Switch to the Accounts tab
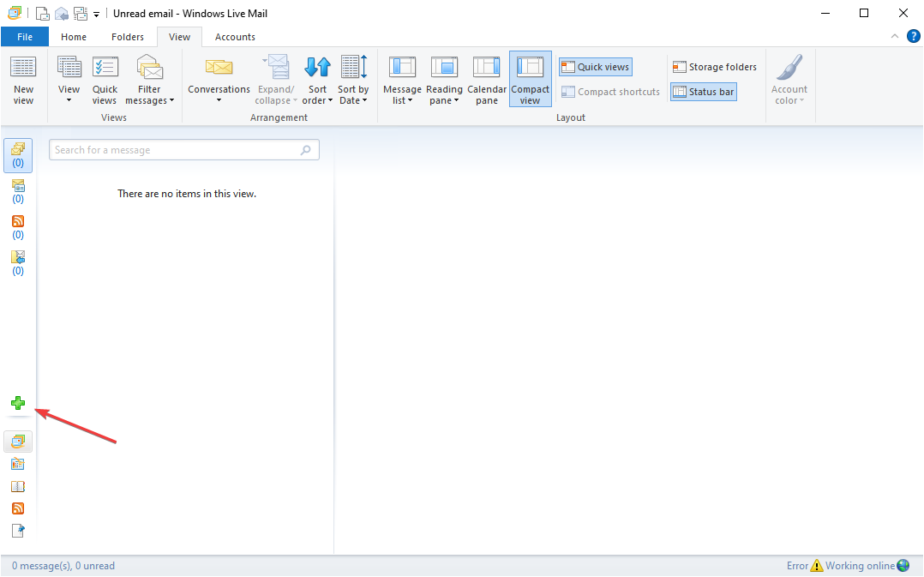Screen dimensions: 924x577 [235, 37]
